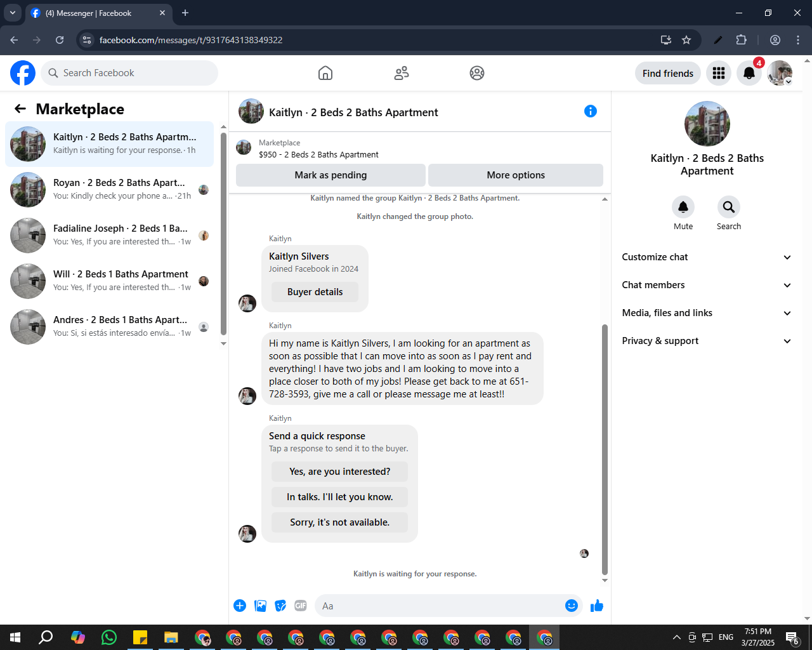
Task: Select the Messenger browser tab
Action: [98, 13]
